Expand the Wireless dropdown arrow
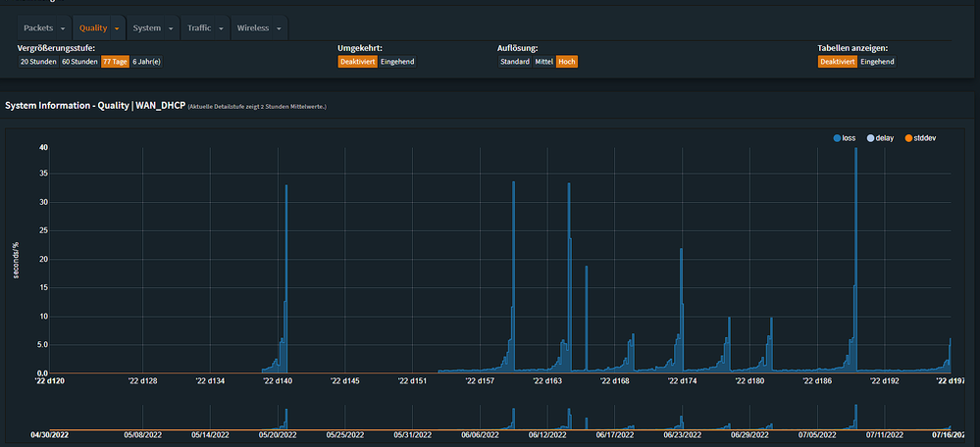This screenshot has height=447, width=980. (279, 28)
